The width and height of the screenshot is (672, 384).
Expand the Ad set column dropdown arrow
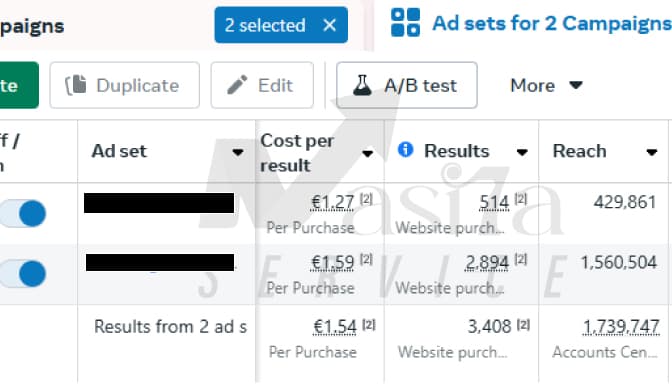238,152
